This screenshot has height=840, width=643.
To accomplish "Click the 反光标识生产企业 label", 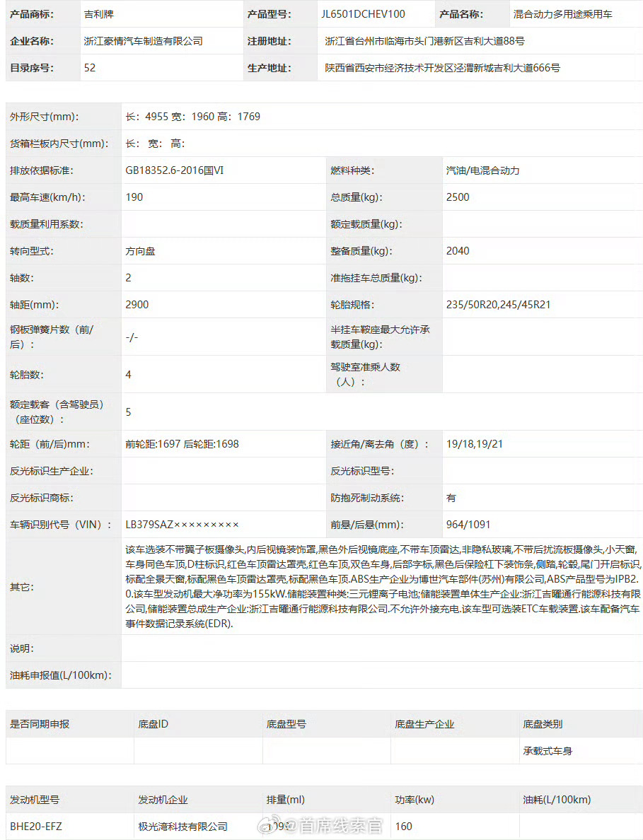I will [52, 471].
